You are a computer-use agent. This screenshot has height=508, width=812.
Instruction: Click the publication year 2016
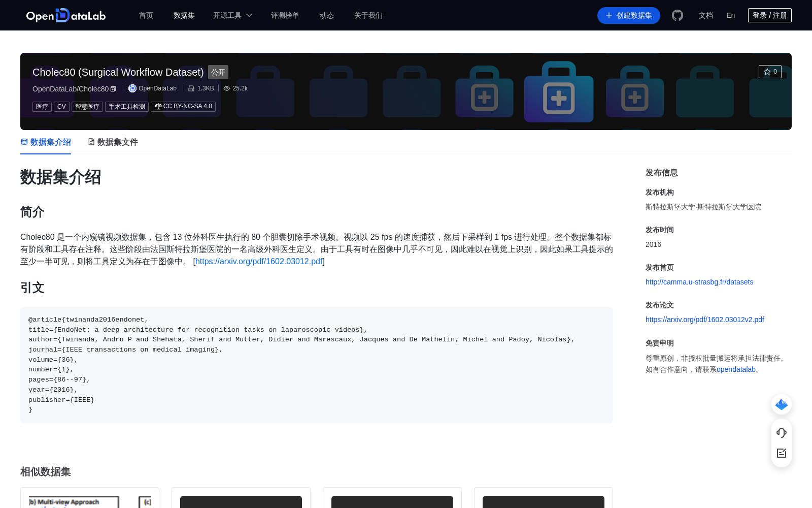point(653,244)
